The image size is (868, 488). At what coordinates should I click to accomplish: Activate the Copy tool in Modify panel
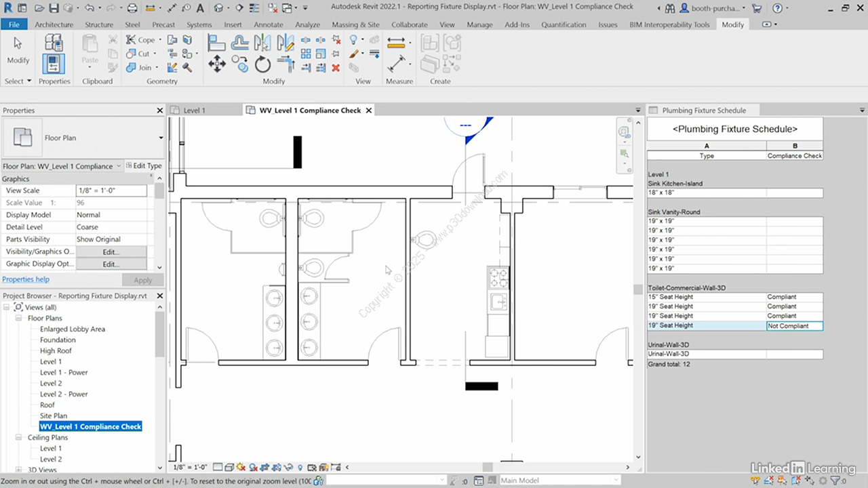[x=239, y=64]
